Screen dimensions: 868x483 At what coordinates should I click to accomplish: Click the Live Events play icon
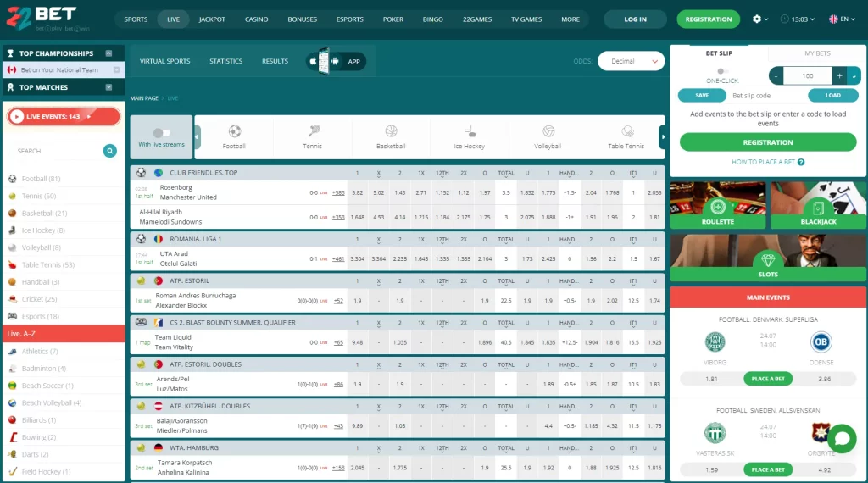(x=17, y=117)
